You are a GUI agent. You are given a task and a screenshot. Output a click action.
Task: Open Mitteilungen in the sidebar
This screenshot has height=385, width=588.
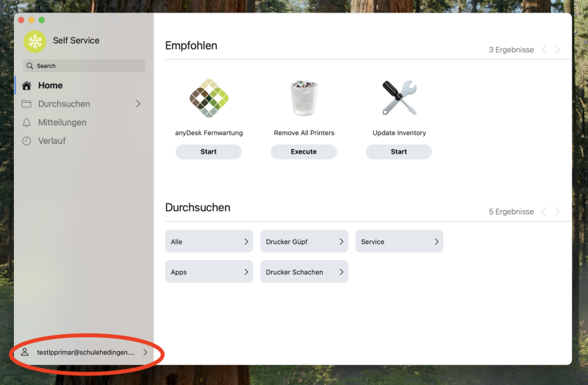coord(62,123)
